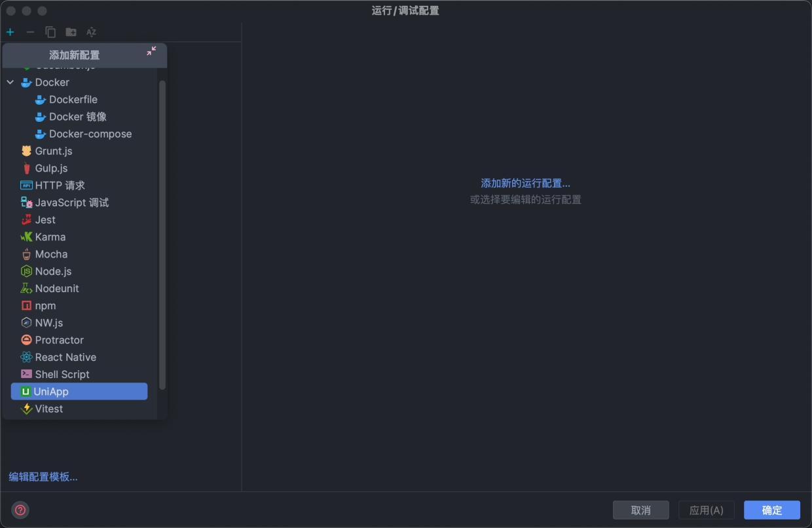This screenshot has height=528, width=812.
Task: Click the Docker-compose whale icon
Action: (41, 134)
